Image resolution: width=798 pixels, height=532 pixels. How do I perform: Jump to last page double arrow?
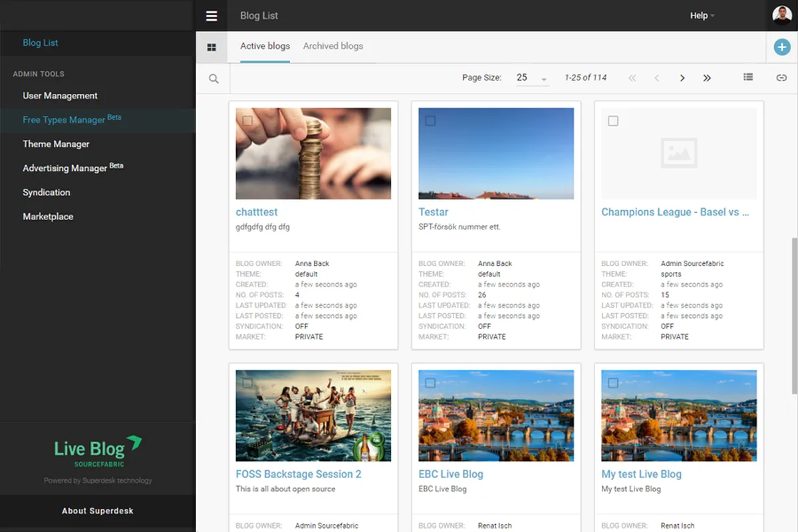click(707, 78)
